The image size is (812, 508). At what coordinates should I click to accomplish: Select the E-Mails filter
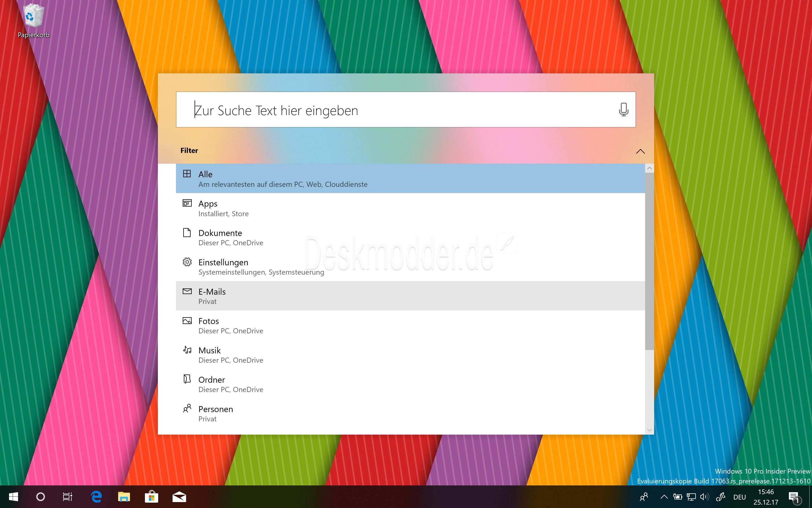[x=410, y=296]
